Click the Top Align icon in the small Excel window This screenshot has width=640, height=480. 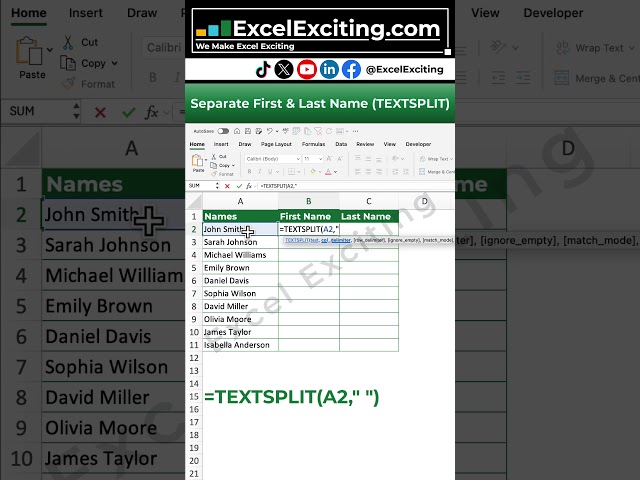[358, 158]
